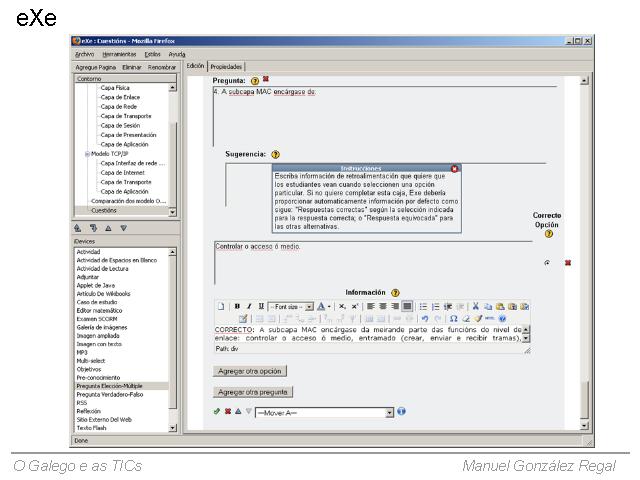Click the green checkmark to save the iDevice
640x480 pixels.
(x=217, y=411)
